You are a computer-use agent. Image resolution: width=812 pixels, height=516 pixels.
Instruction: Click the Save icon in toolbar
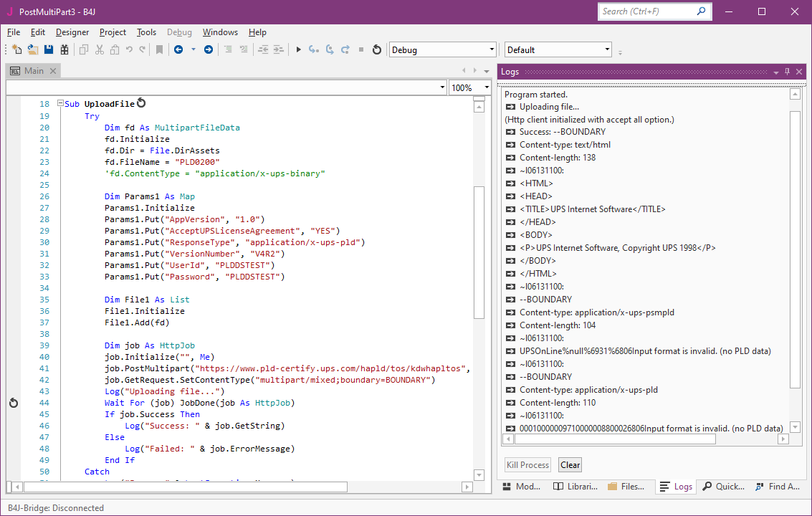(x=49, y=49)
